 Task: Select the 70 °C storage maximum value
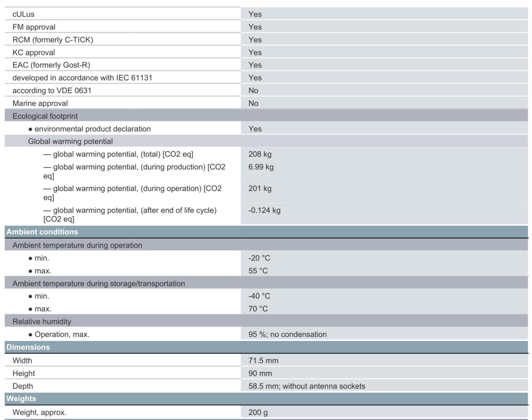click(x=258, y=309)
